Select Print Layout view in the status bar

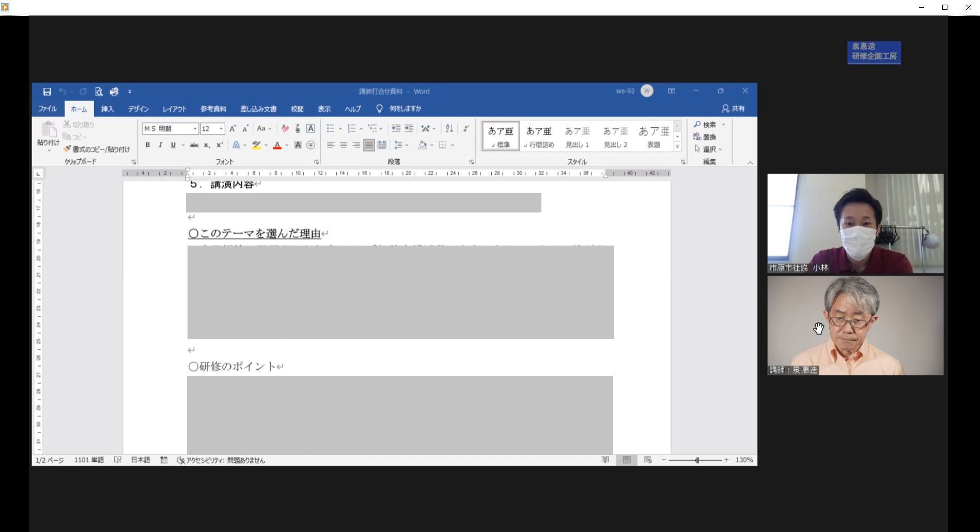pyautogui.click(x=627, y=460)
